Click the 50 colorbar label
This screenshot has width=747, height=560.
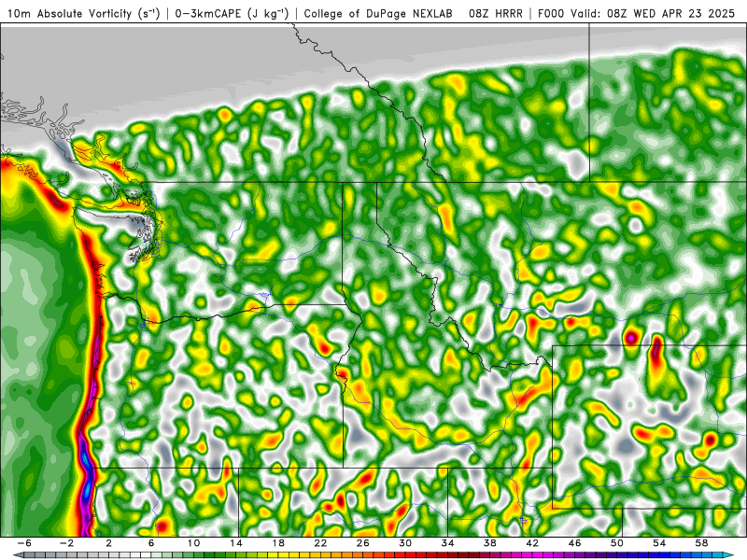[x=617, y=543]
